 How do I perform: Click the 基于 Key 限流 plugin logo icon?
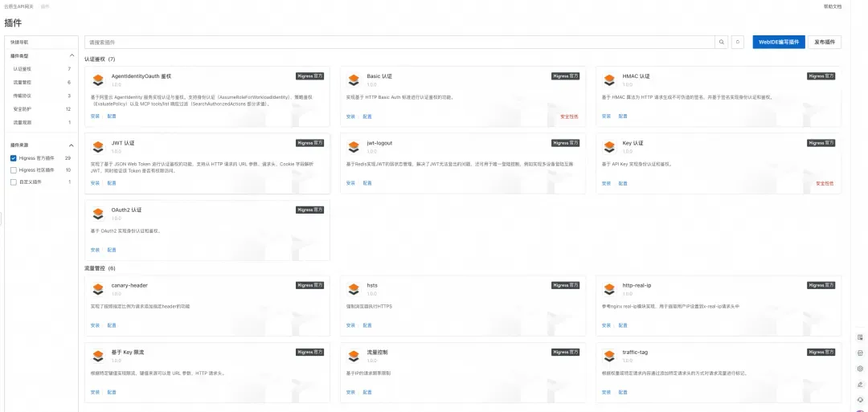point(98,356)
